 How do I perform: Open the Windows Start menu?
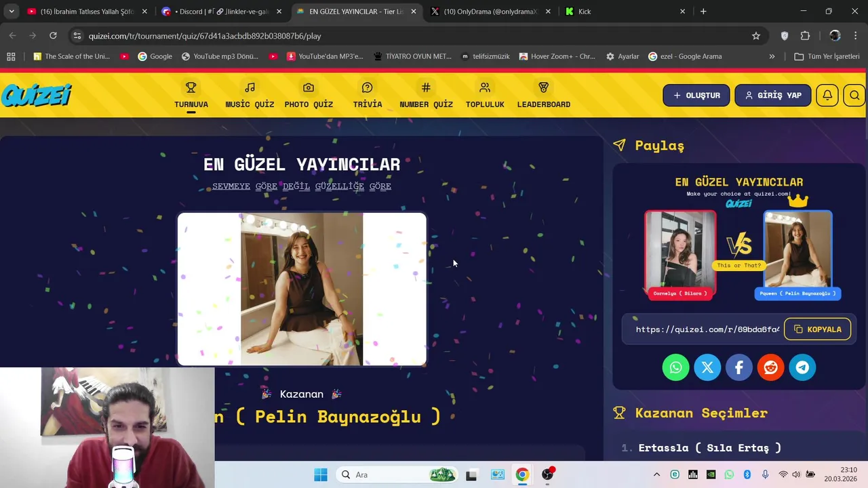(x=321, y=474)
